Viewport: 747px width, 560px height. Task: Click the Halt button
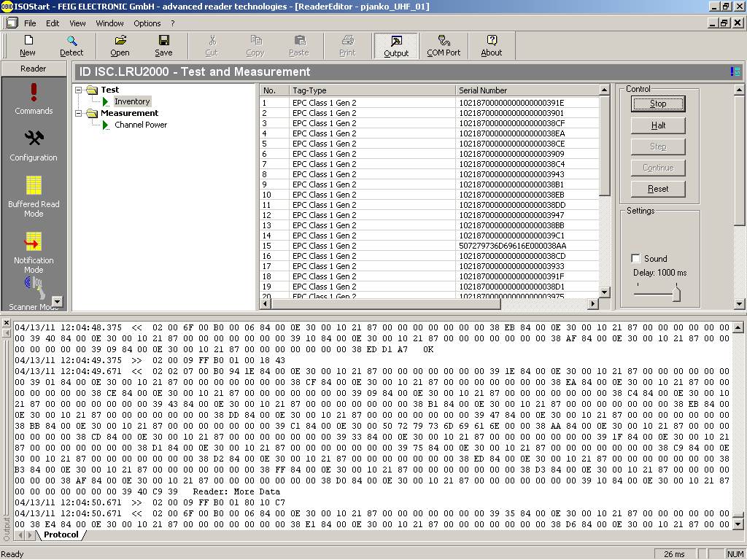tap(658, 125)
